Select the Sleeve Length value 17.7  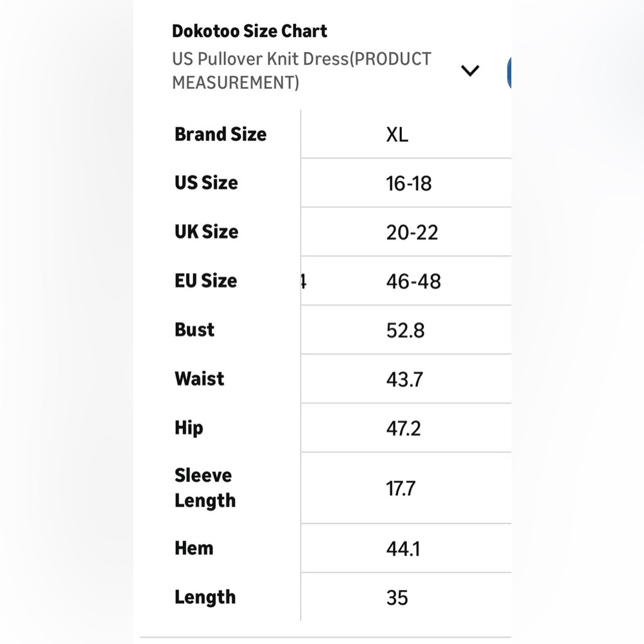click(401, 488)
